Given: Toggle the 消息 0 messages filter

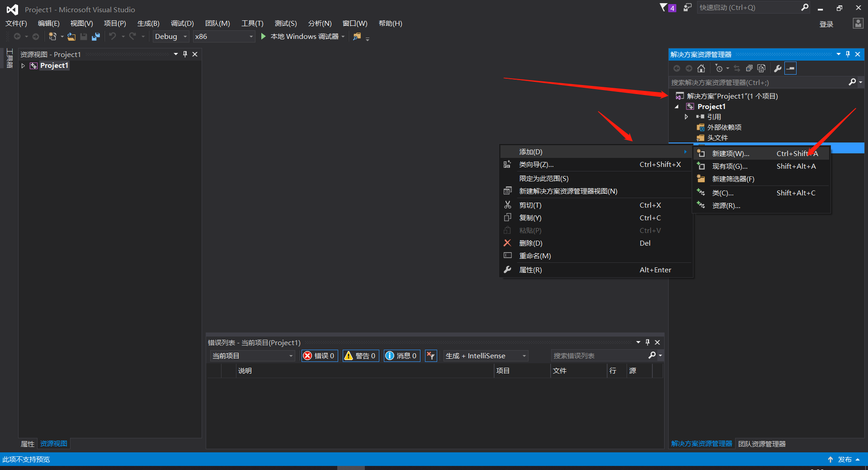Looking at the screenshot, I should coord(401,356).
